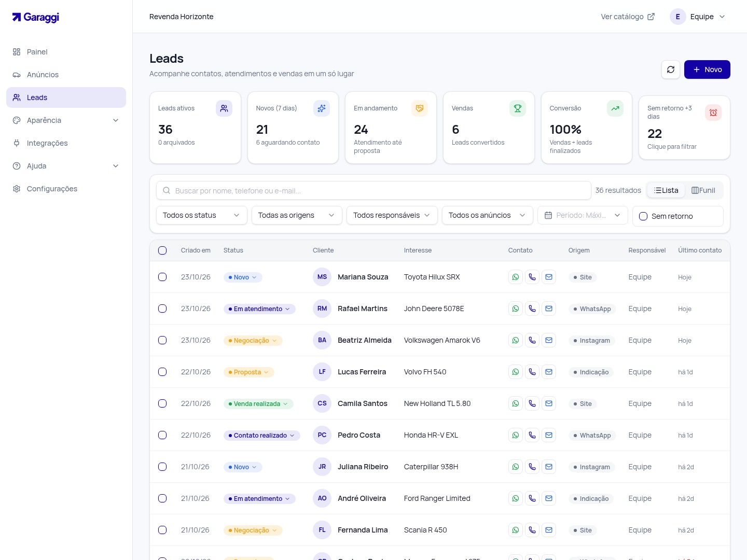Viewport: 747px width, 560px height.
Task: Click email icon for Pedro Costa
Action: (549, 435)
